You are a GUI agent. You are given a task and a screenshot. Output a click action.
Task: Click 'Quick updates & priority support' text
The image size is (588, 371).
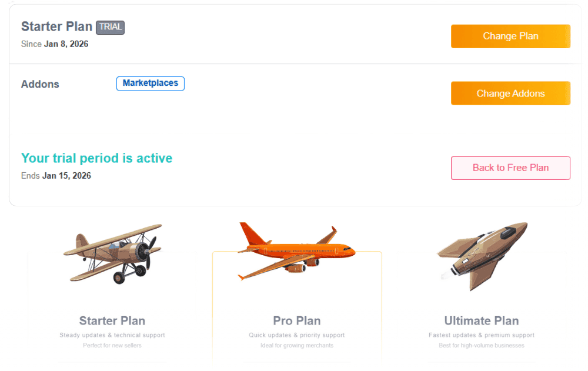[297, 335]
